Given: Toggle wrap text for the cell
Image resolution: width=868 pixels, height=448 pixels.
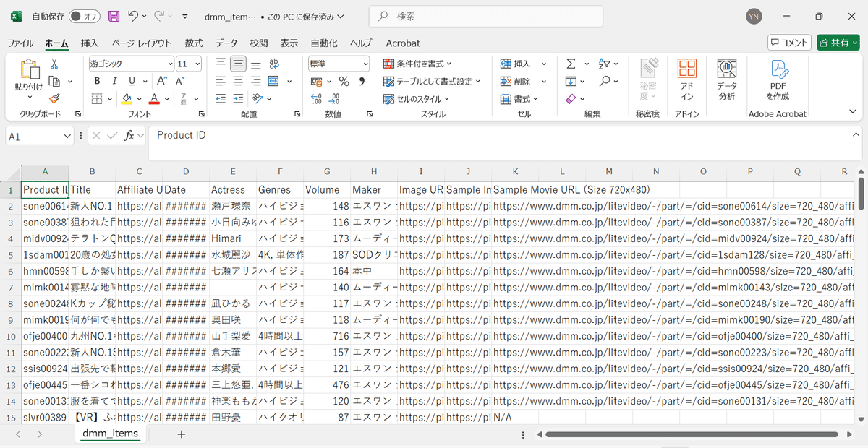Looking at the screenshot, I should pyautogui.click(x=274, y=64).
